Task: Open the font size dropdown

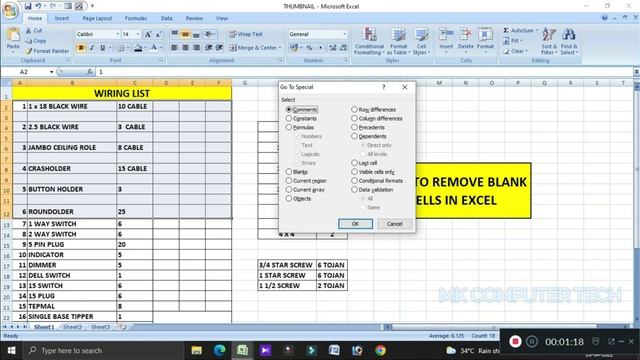Action: [x=138, y=34]
